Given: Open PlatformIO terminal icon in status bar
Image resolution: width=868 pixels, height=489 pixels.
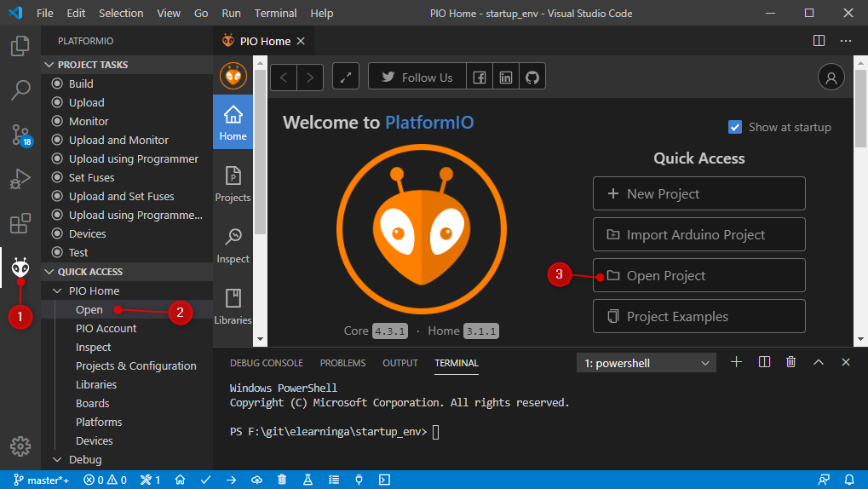Looking at the screenshot, I should pos(384,480).
